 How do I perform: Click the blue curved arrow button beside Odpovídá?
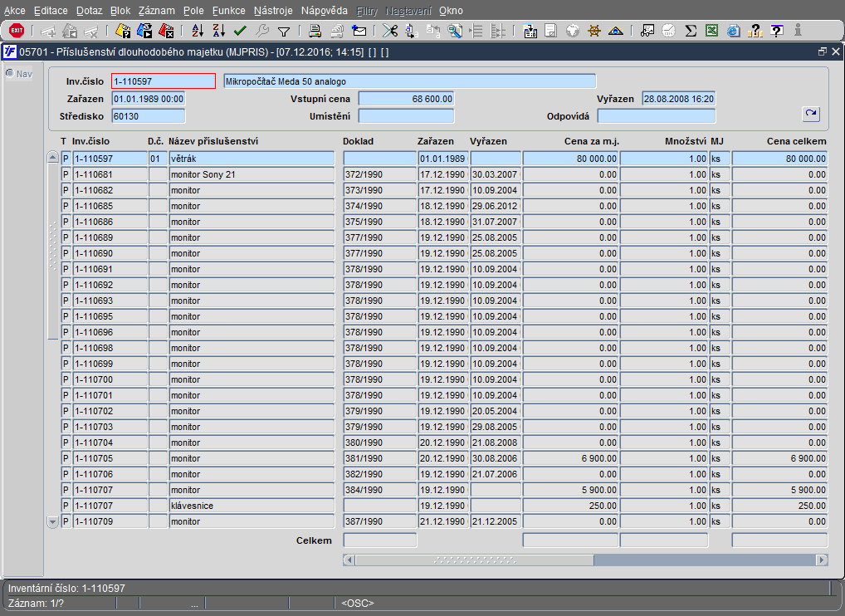point(810,114)
